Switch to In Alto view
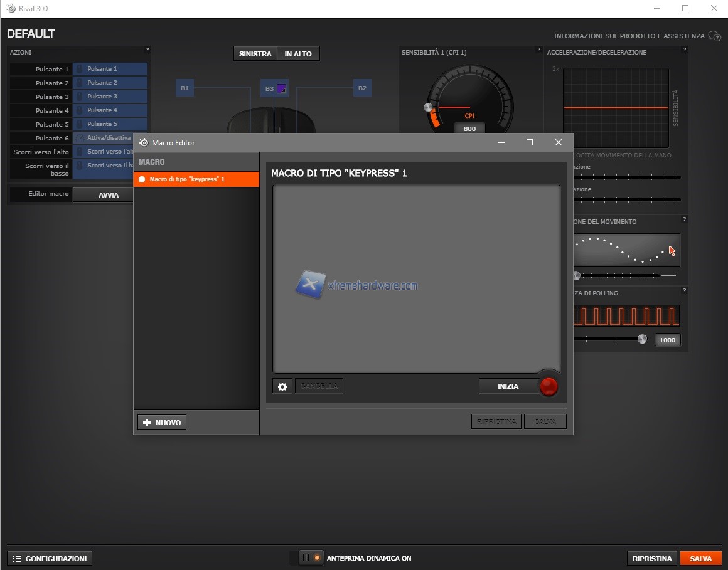728x570 pixels. 298,54
